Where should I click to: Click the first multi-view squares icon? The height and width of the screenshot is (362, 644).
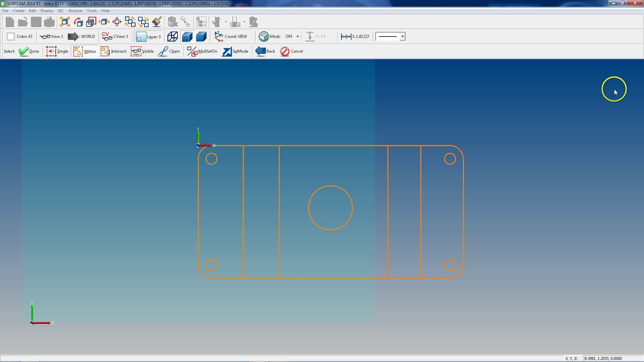tap(130, 22)
